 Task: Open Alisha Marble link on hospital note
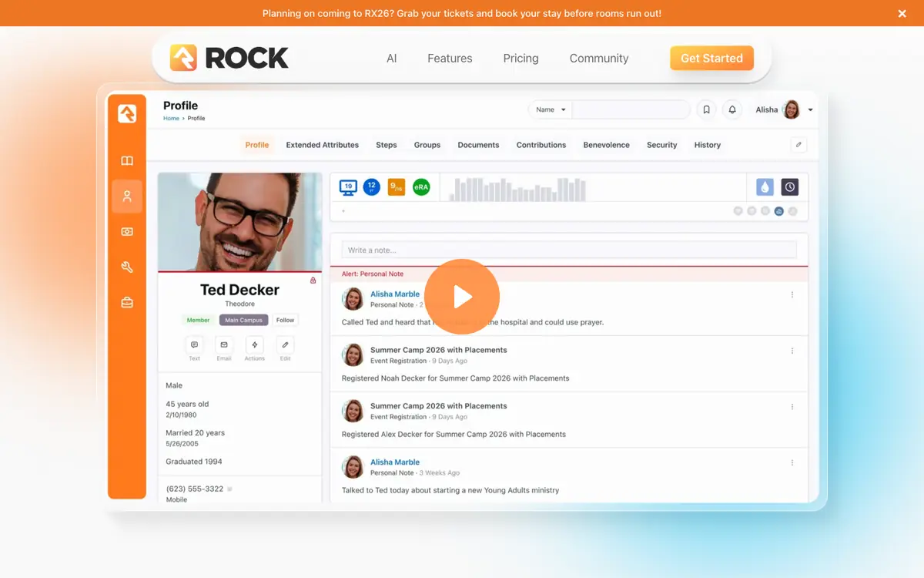[x=395, y=294]
